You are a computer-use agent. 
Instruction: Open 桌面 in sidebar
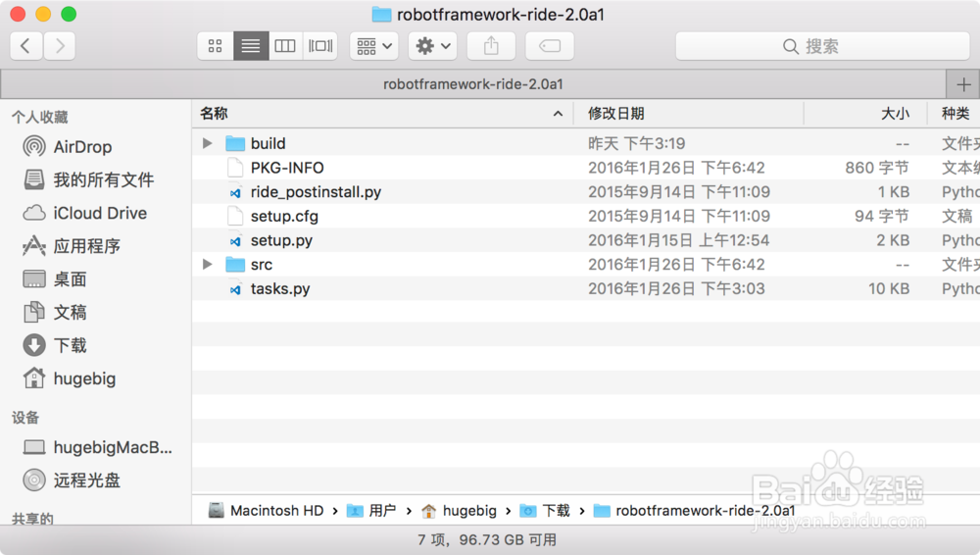click(x=70, y=279)
